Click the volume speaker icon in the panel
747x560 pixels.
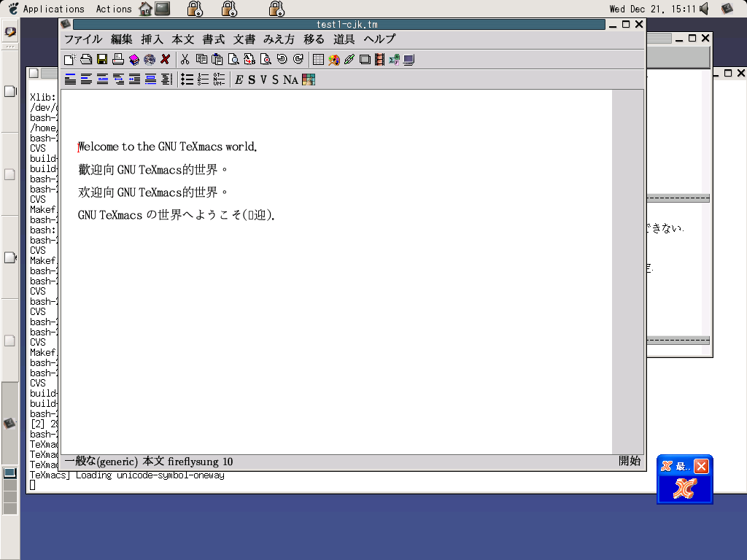coord(704,9)
